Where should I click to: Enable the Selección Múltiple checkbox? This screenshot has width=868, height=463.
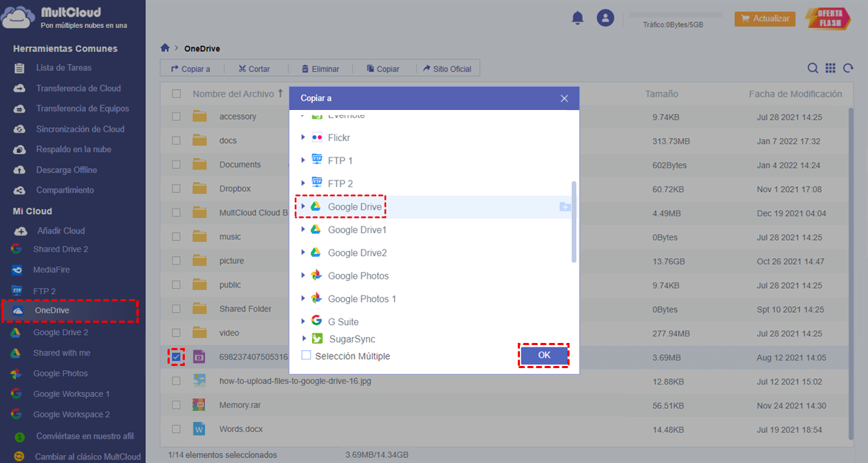(x=306, y=356)
